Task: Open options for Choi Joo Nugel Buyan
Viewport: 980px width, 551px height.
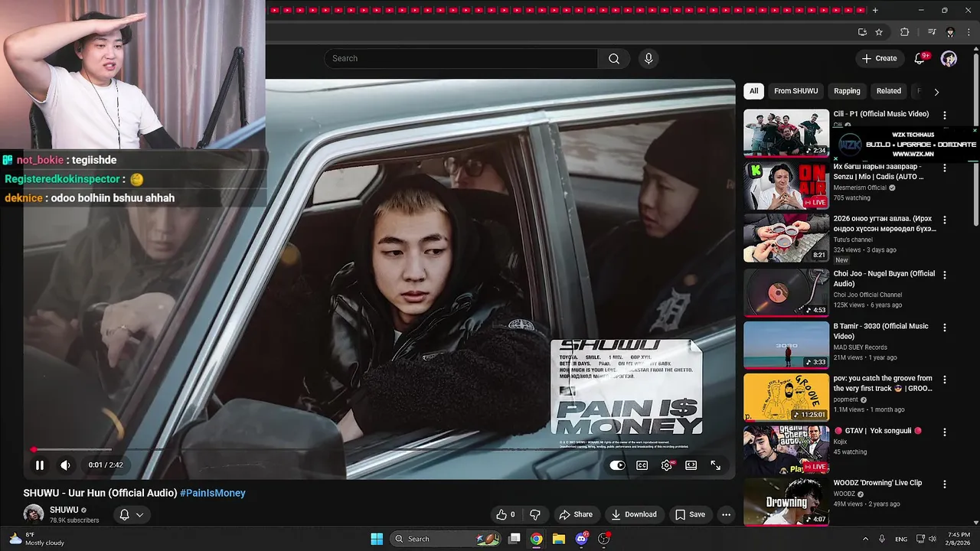Action: (x=944, y=275)
